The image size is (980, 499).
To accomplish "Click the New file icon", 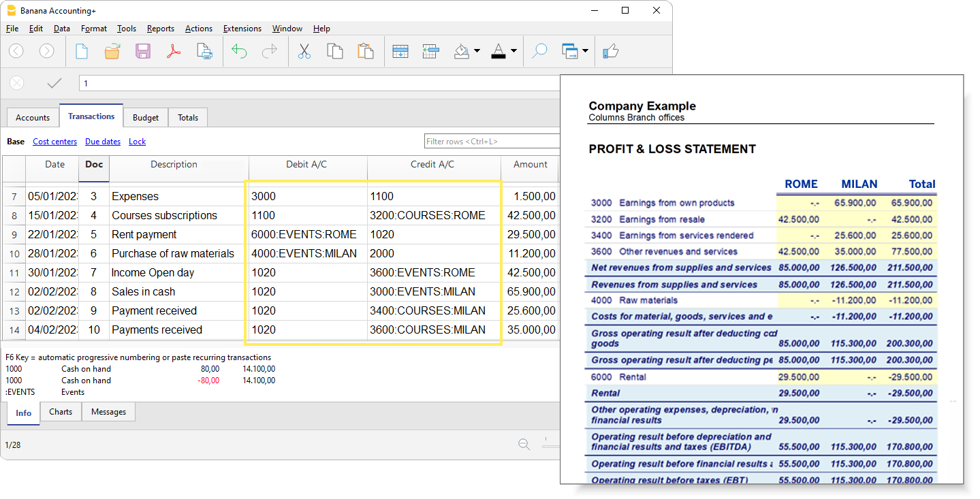I will click(x=82, y=51).
